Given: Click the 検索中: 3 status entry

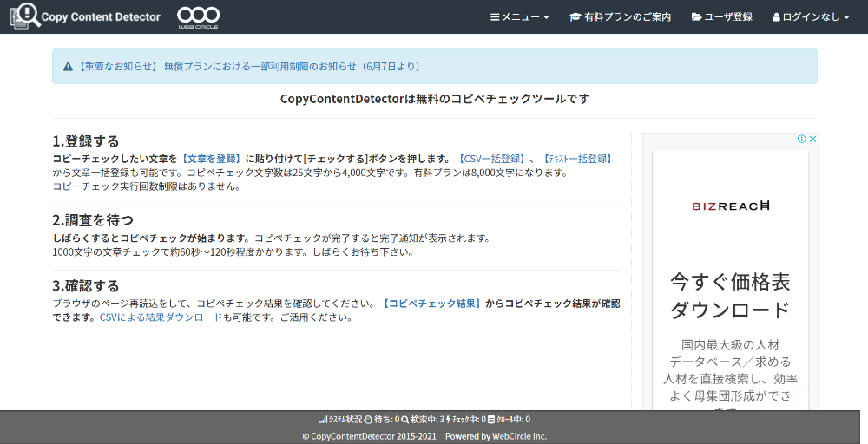Looking at the screenshot, I should point(427,420).
